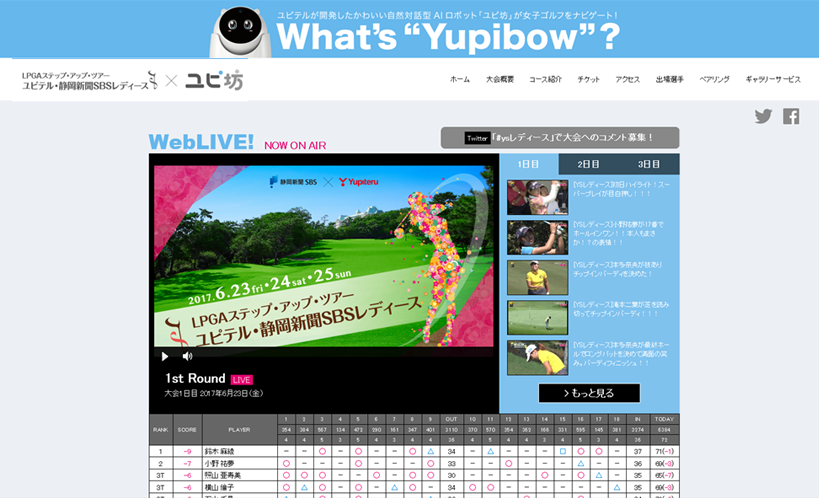Click the main video poster image
The height and width of the screenshot is (498, 819).
coord(323,256)
